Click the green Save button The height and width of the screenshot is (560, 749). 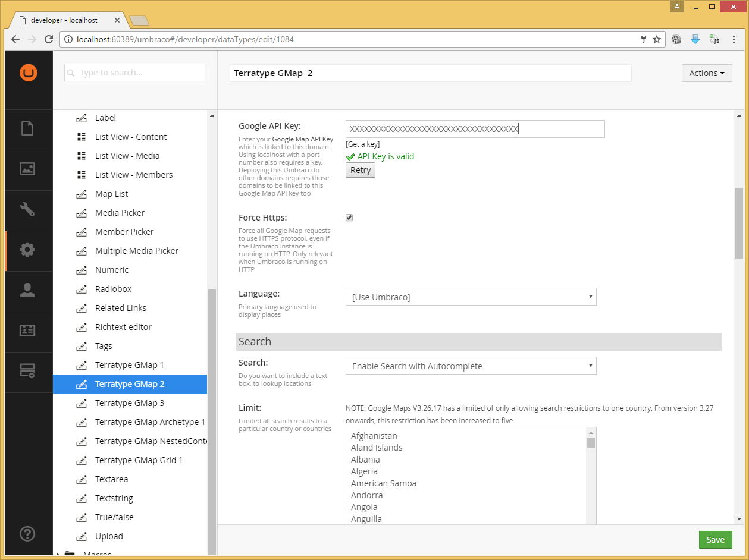tap(715, 540)
